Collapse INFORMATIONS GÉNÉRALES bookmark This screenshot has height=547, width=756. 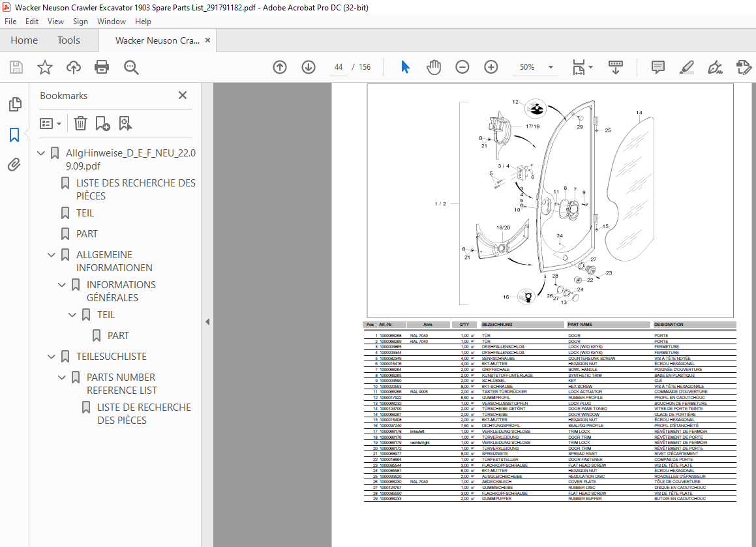[x=62, y=285]
